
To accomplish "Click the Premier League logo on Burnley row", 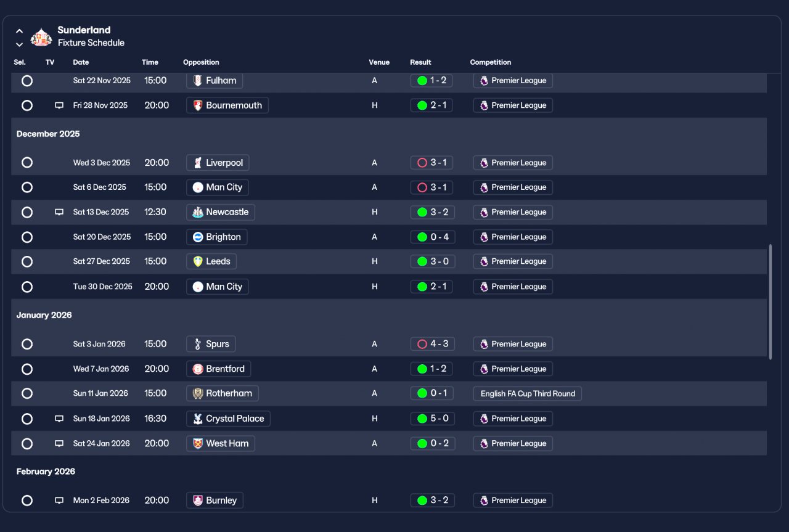I will coord(484,501).
